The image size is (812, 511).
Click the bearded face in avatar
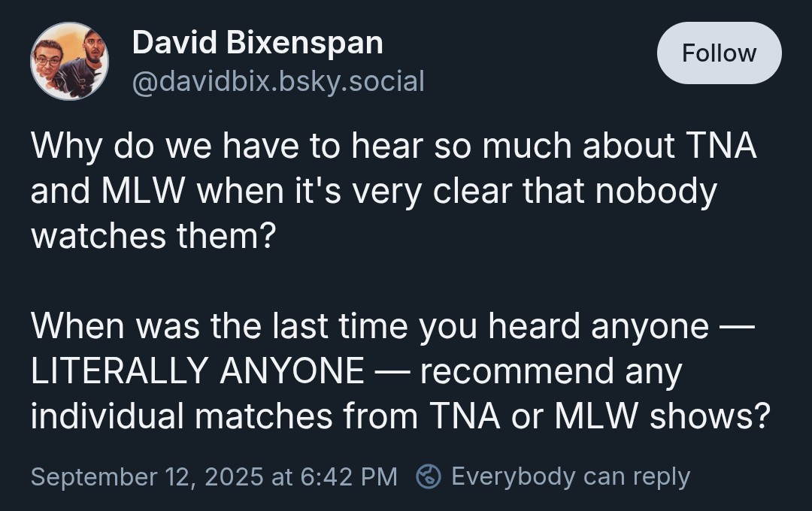89,54
